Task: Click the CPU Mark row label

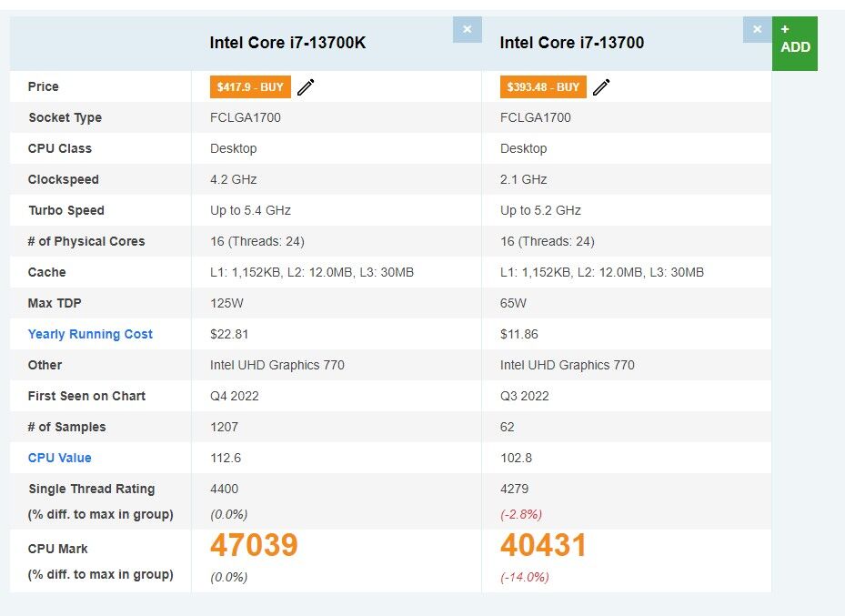Action: point(57,549)
